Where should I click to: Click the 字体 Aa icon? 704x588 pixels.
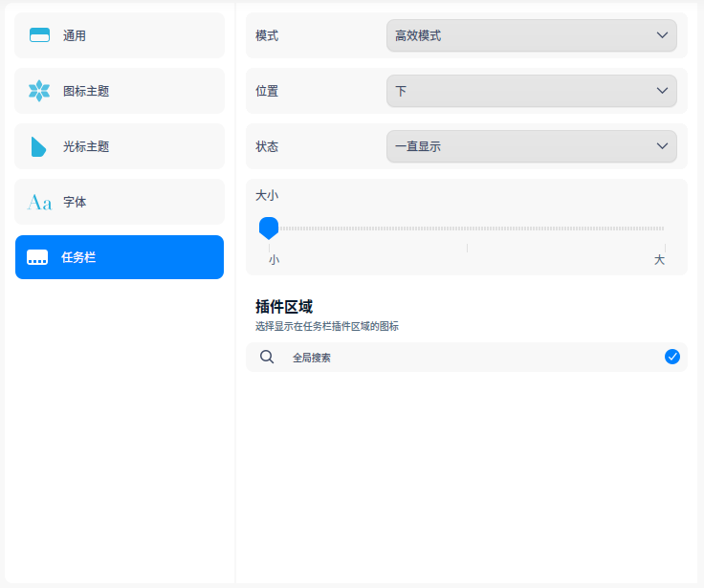[x=39, y=203]
